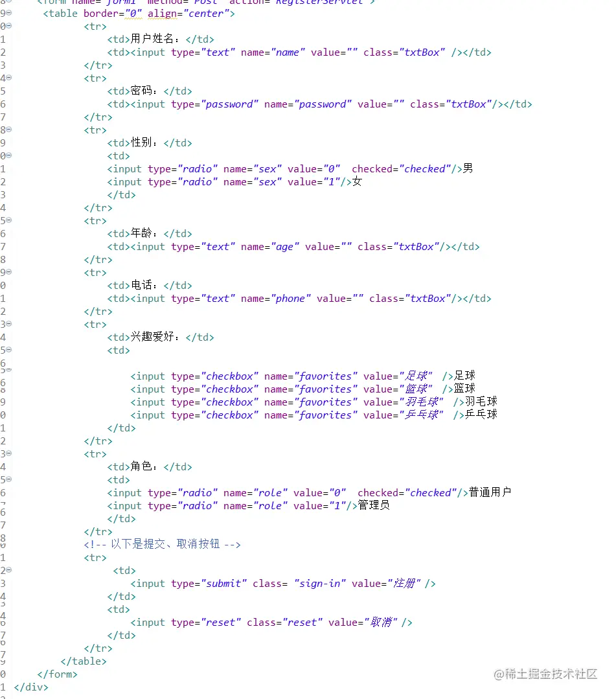Click the name="name" attribute in the code
The image size is (616, 699).
coord(273,52)
